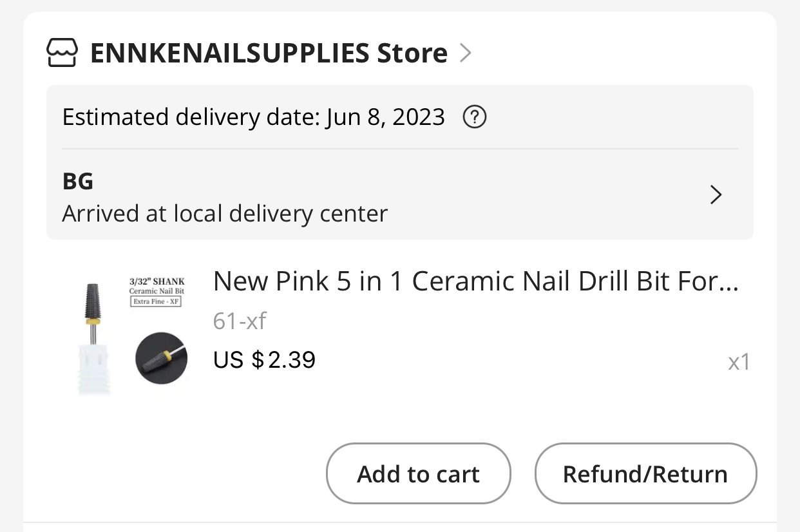This screenshot has height=532, width=800.
Task: Open the ENNKENAILSUPPLIES Store page
Action: (269, 53)
